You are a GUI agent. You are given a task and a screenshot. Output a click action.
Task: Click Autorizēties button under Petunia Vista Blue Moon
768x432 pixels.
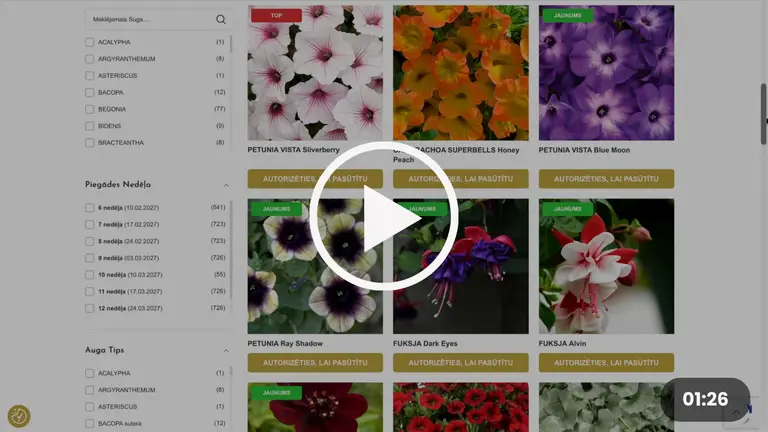606,179
